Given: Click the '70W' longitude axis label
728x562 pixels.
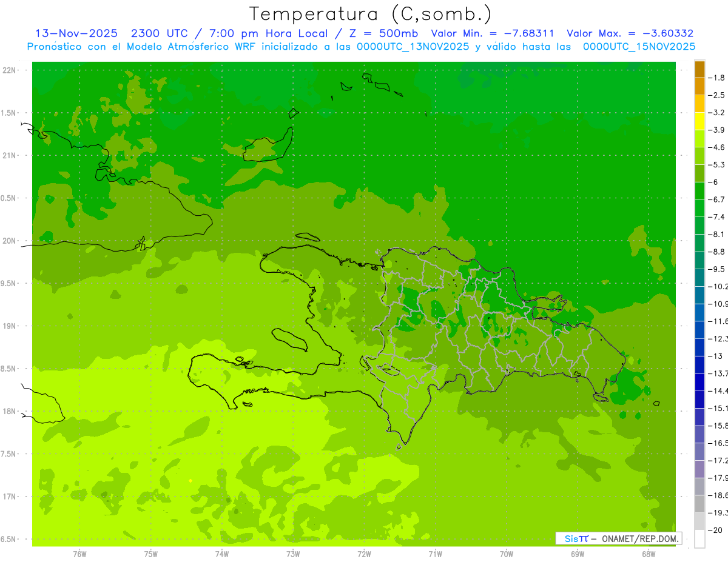Looking at the screenshot, I should pyautogui.click(x=507, y=554).
